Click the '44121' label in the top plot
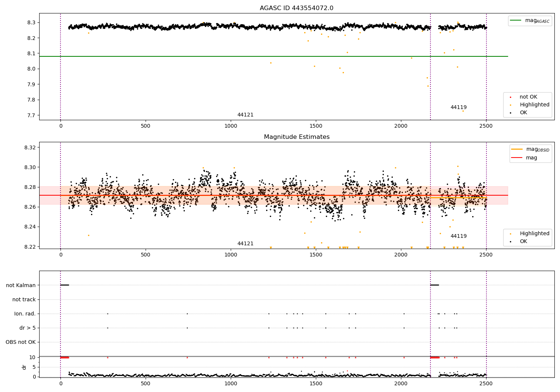Image resolution: width=560 pixels, height=392 pixels. (245, 115)
